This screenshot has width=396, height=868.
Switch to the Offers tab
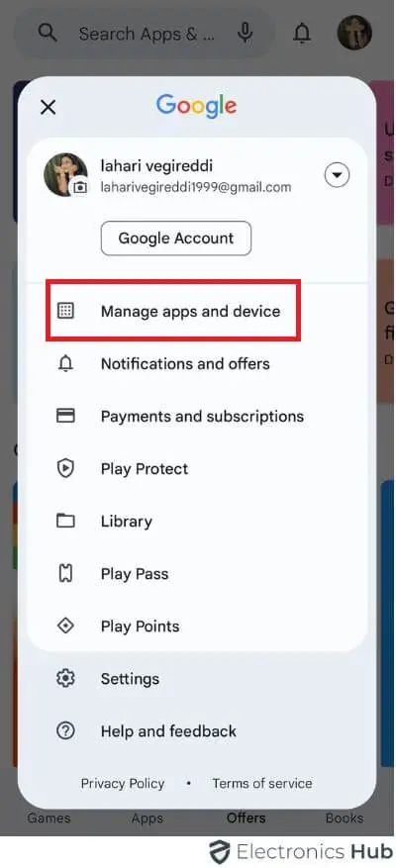coord(246,818)
